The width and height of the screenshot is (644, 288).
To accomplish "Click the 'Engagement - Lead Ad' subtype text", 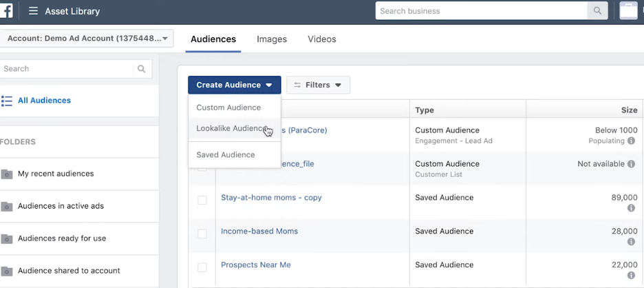I will (x=454, y=141).
